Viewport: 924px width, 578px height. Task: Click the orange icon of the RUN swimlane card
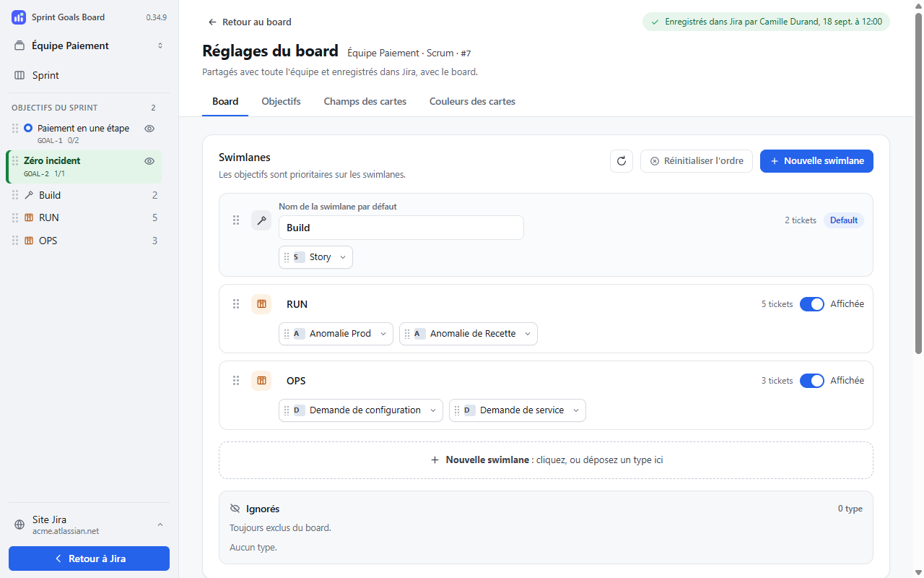pos(261,304)
